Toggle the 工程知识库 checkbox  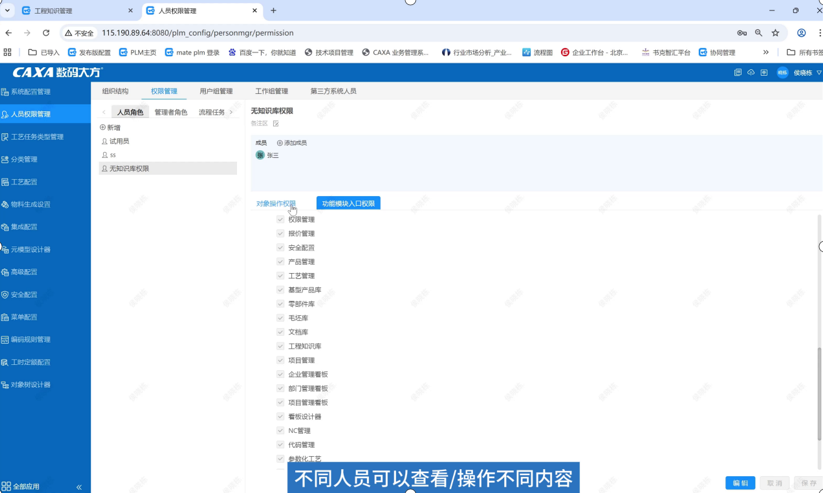click(281, 346)
